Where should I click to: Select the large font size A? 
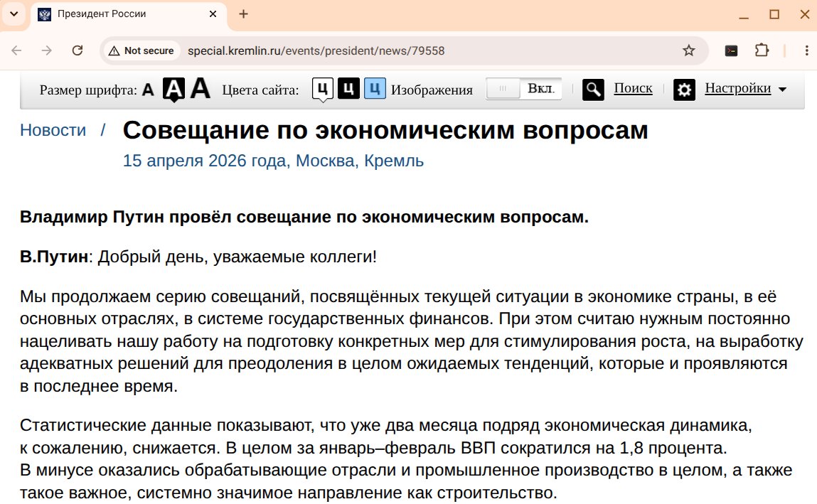click(x=200, y=89)
